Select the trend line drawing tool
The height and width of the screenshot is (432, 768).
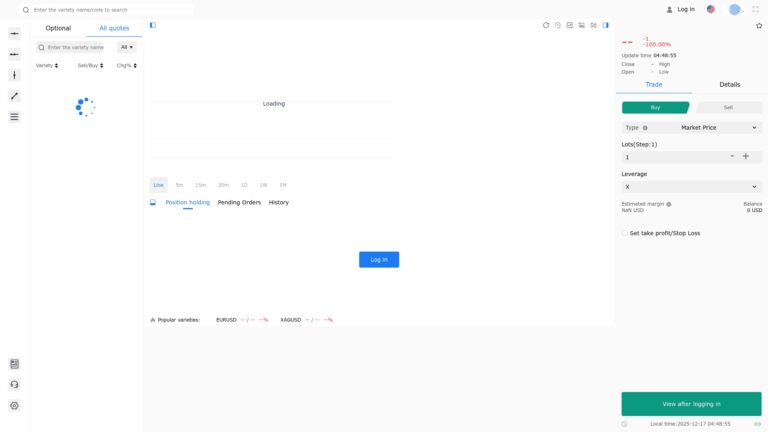point(14,96)
